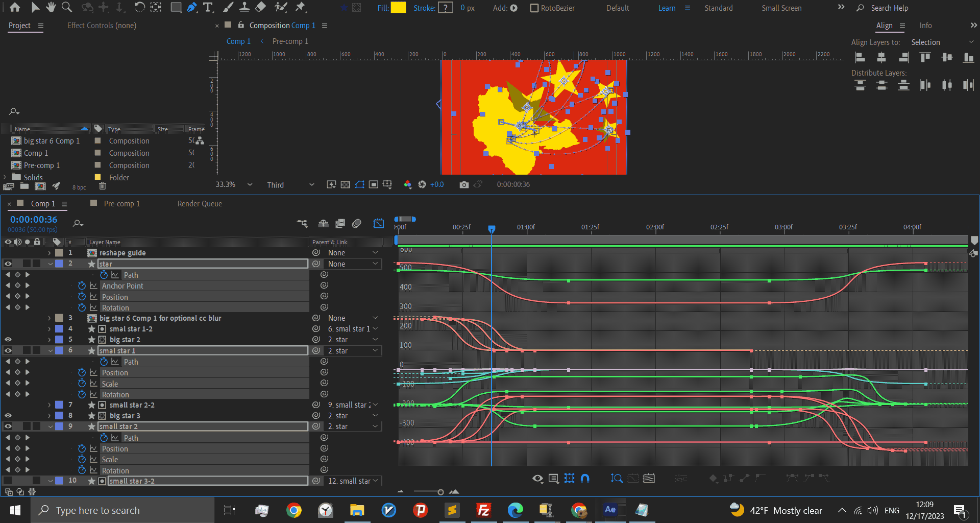Open the Third resolution dropdown

290,185
